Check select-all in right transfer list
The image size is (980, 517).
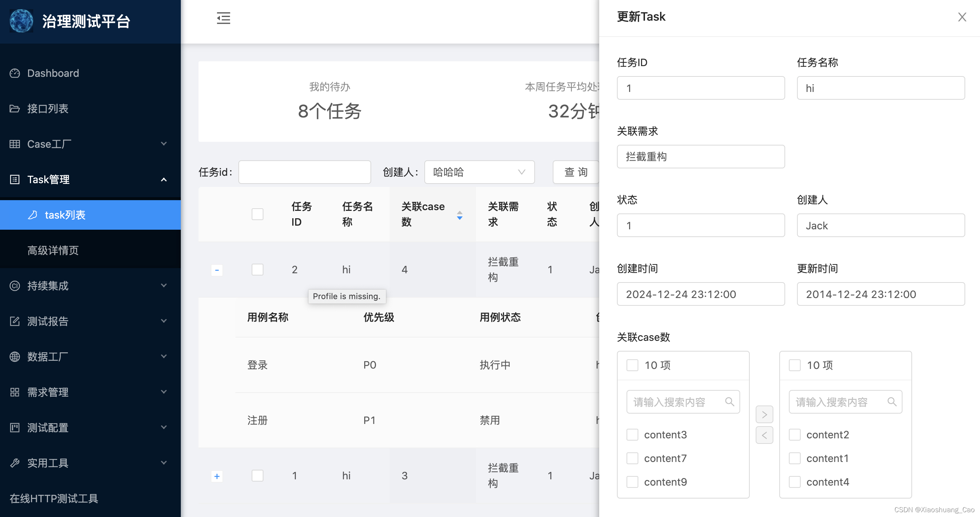(x=795, y=365)
